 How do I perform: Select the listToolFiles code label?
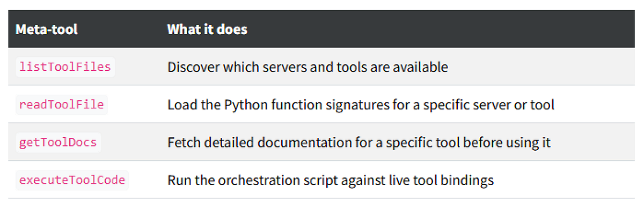(x=65, y=67)
